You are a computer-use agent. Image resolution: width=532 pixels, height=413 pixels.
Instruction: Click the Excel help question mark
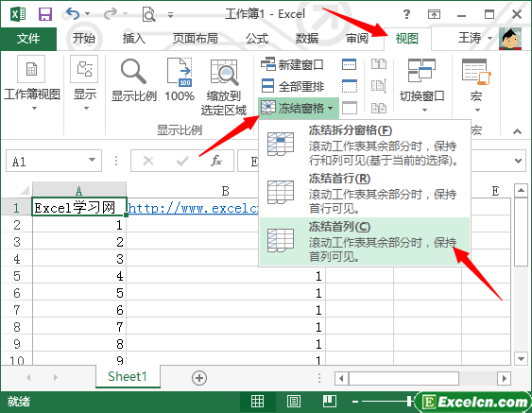(x=406, y=14)
